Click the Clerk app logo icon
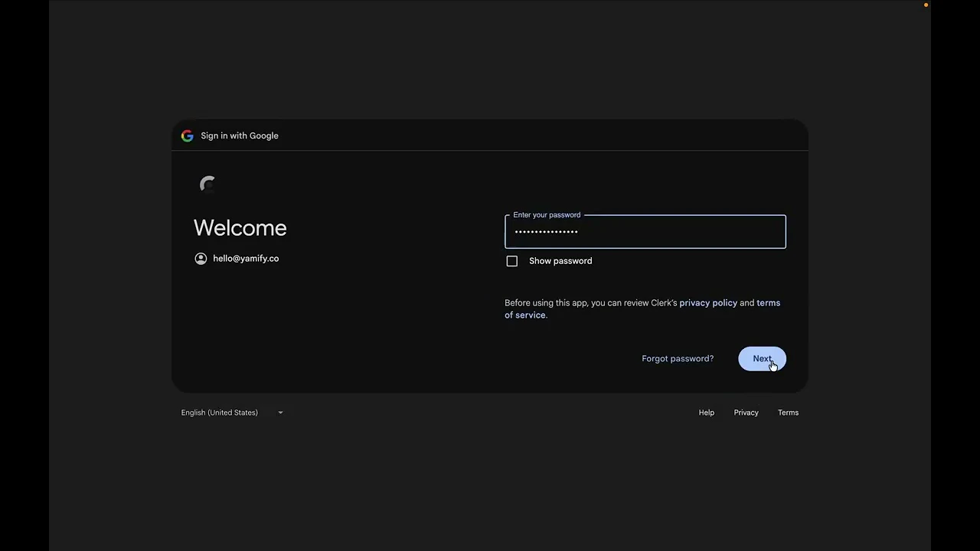The width and height of the screenshot is (980, 551). pos(207,184)
